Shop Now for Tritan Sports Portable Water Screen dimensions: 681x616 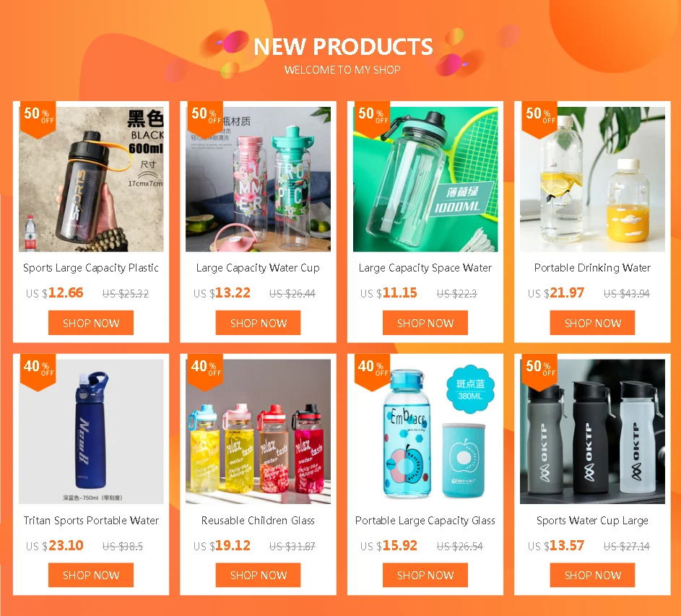tap(91, 575)
